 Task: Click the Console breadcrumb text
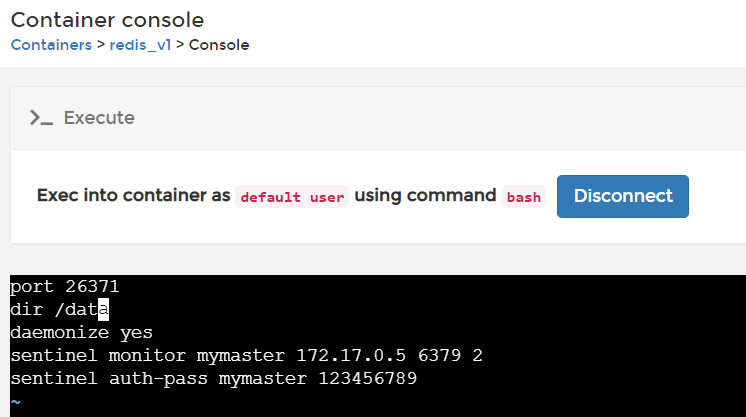[219, 45]
